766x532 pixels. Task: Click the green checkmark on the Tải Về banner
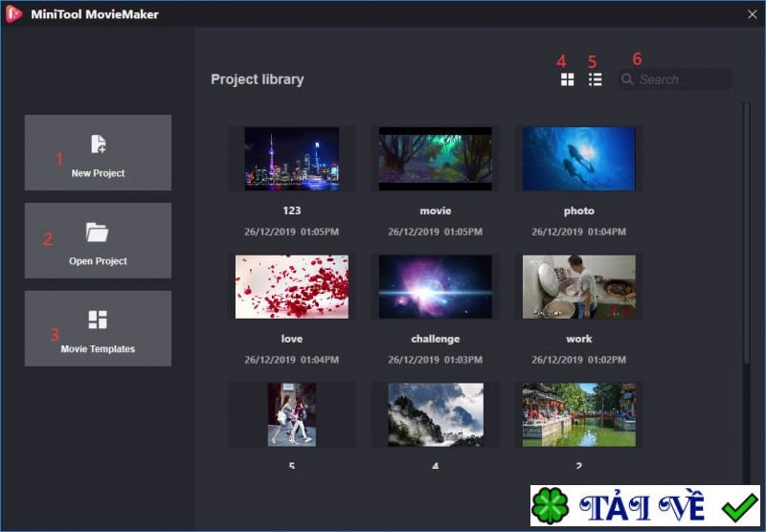[740, 506]
